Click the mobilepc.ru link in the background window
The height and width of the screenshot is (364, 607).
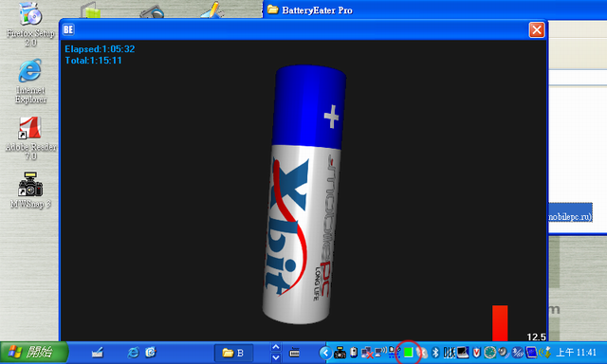[570, 217]
